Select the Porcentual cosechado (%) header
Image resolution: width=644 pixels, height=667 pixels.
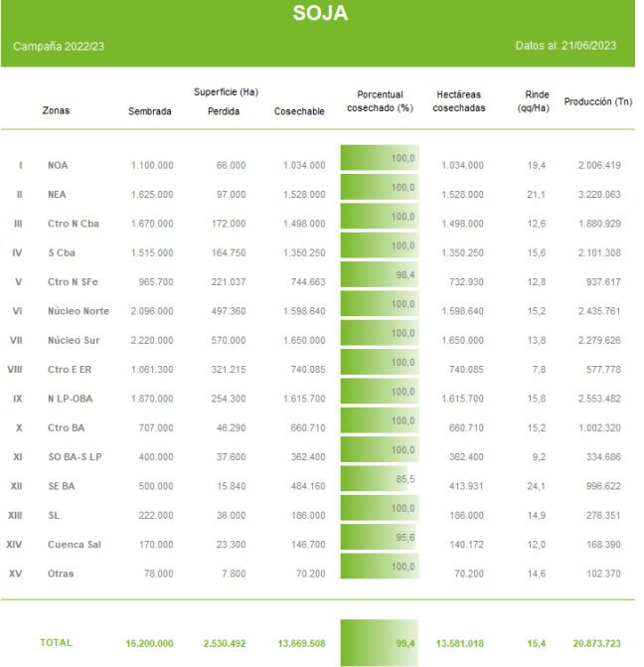pos(380,101)
